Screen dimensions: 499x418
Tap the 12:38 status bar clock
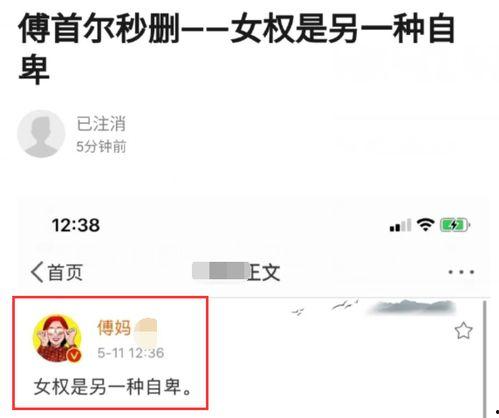click(76, 225)
